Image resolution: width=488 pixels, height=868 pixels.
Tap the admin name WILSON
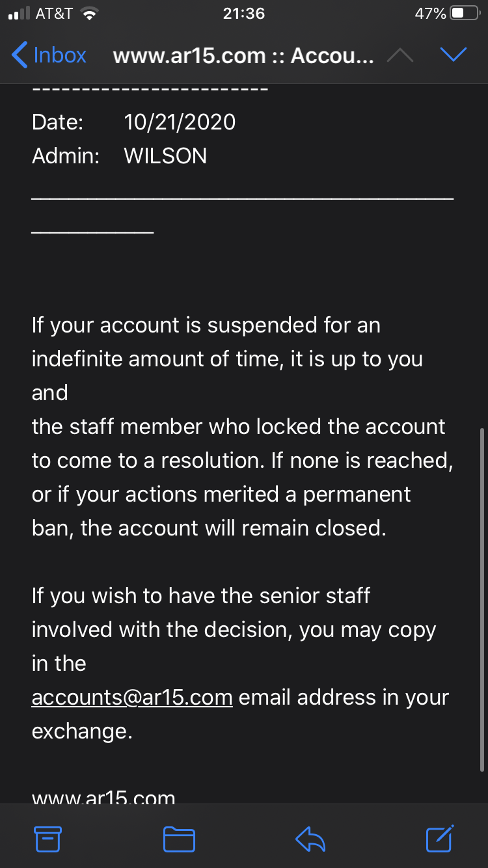click(x=165, y=156)
